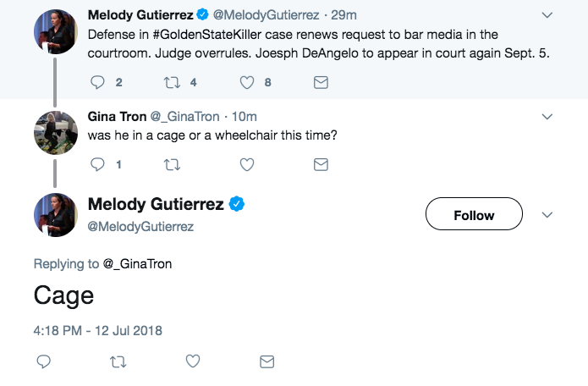Image resolution: width=588 pixels, height=386 pixels.
Task: Send top tweet via direct message icon
Action: click(321, 83)
